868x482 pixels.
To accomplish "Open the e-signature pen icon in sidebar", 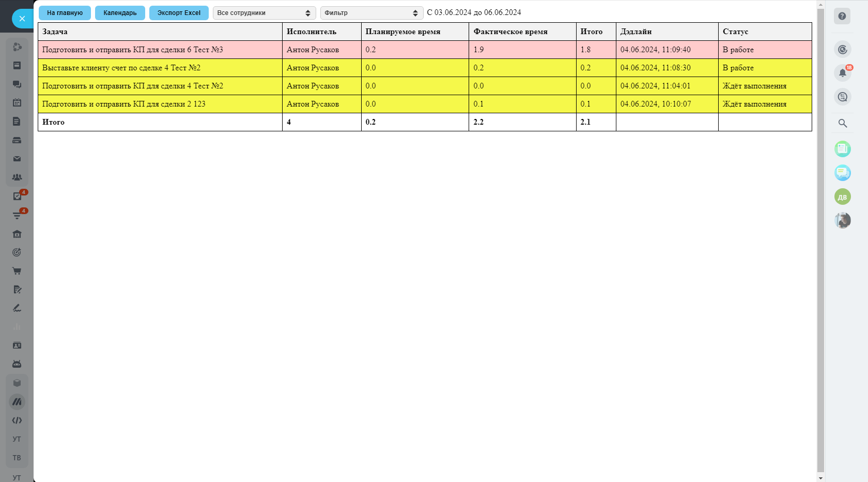I will click(x=17, y=308).
